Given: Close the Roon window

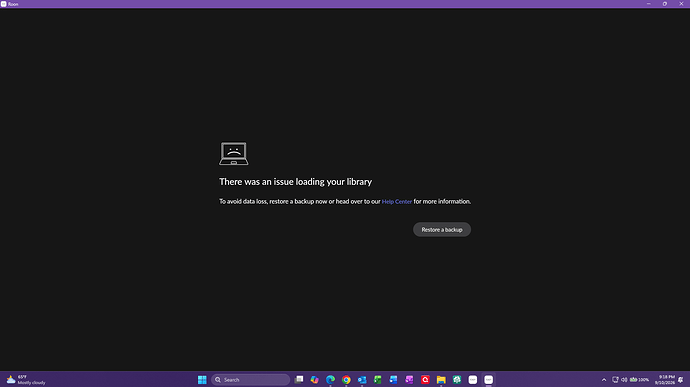Looking at the screenshot, I should [681, 4].
